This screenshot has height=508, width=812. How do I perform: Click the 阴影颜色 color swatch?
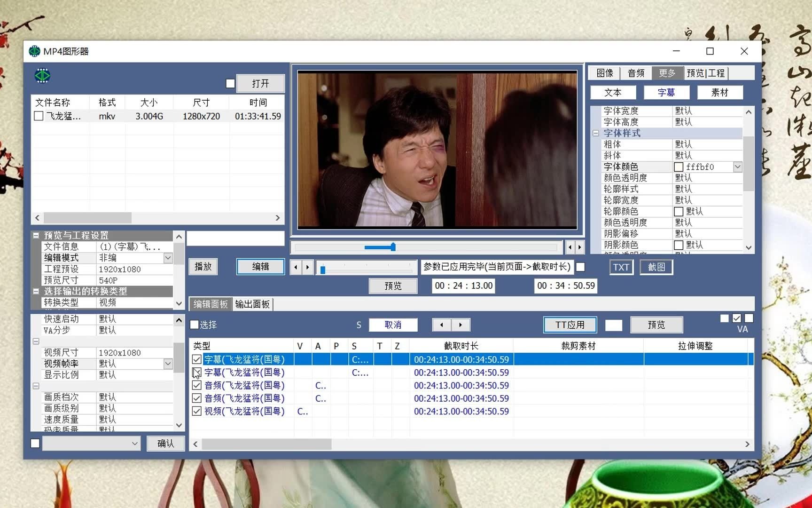tap(679, 245)
